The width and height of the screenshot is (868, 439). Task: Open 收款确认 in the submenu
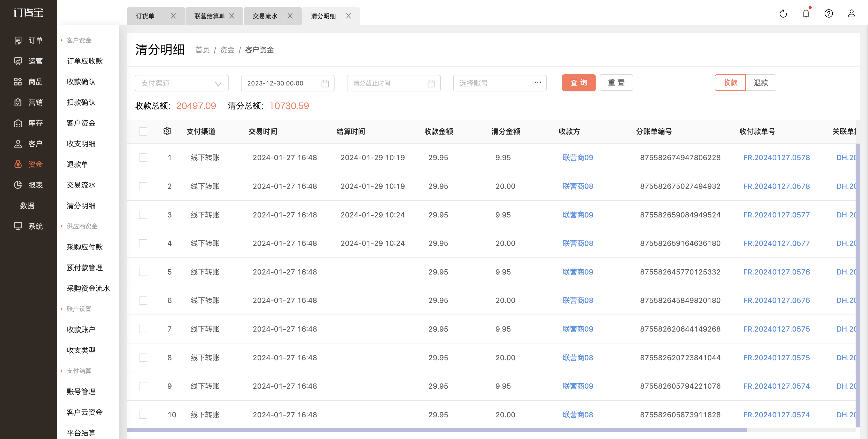pyautogui.click(x=81, y=82)
